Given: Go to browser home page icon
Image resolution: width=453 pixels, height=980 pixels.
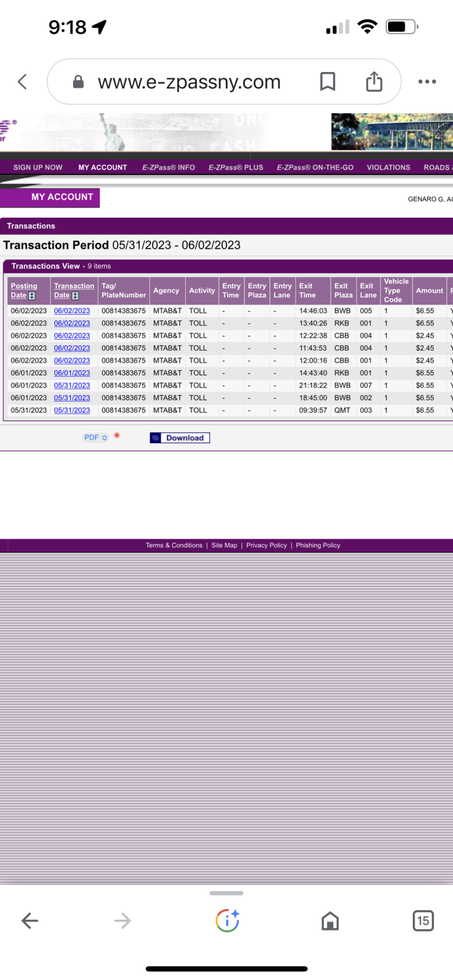Looking at the screenshot, I should [x=330, y=920].
